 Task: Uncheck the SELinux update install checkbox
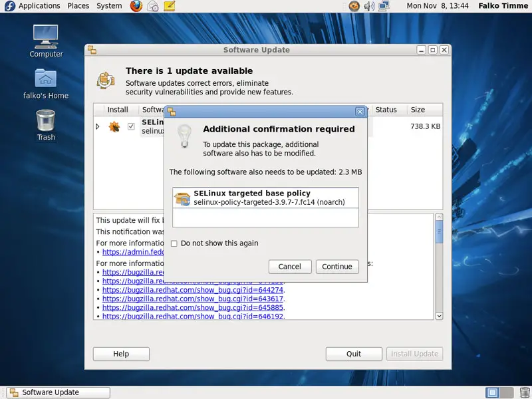tap(131, 126)
